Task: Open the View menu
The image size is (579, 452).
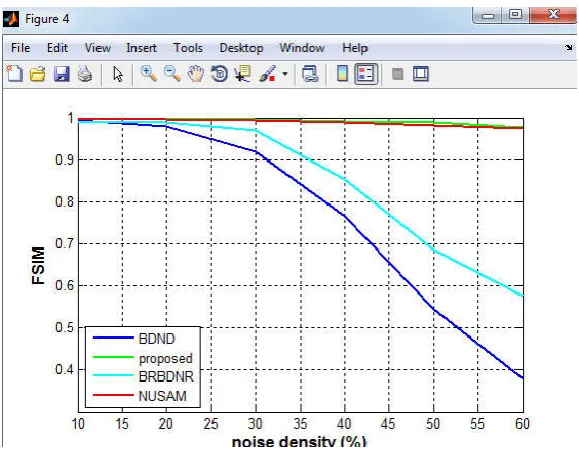Action: (x=98, y=48)
